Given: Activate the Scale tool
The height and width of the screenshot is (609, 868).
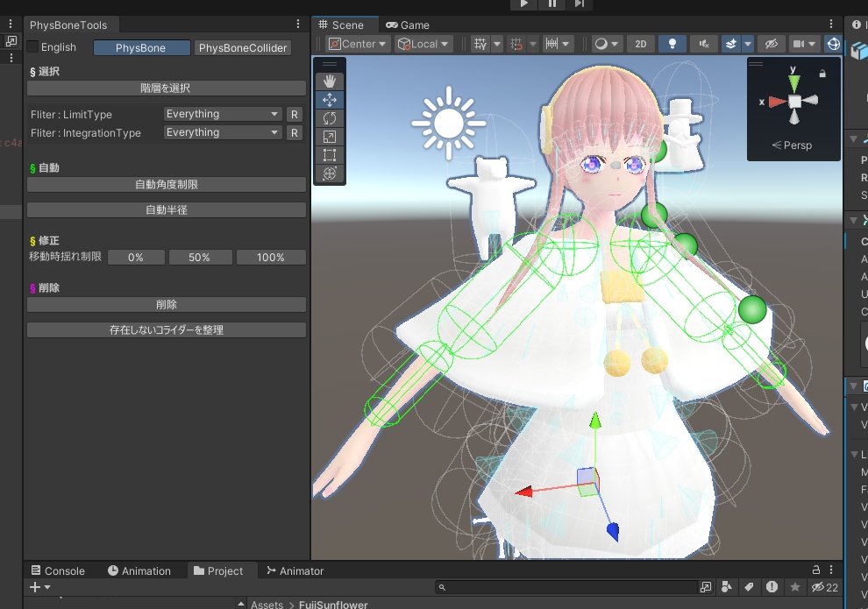Looking at the screenshot, I should click(330, 136).
